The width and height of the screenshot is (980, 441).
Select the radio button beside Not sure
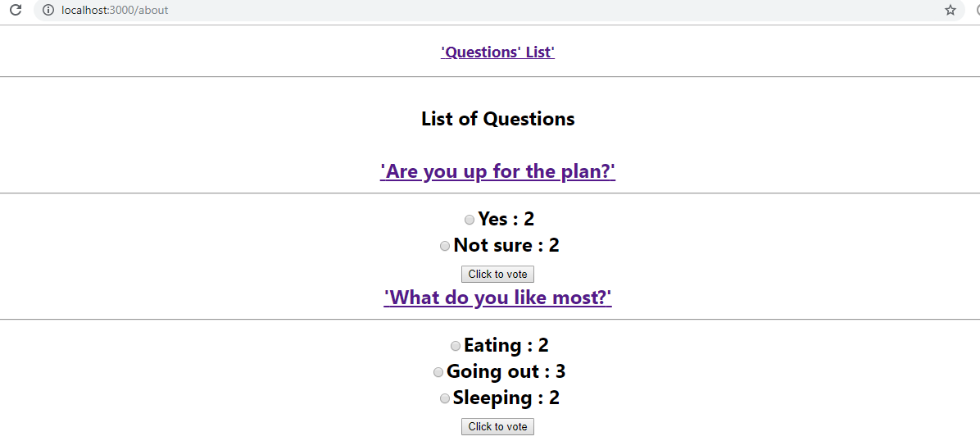445,246
